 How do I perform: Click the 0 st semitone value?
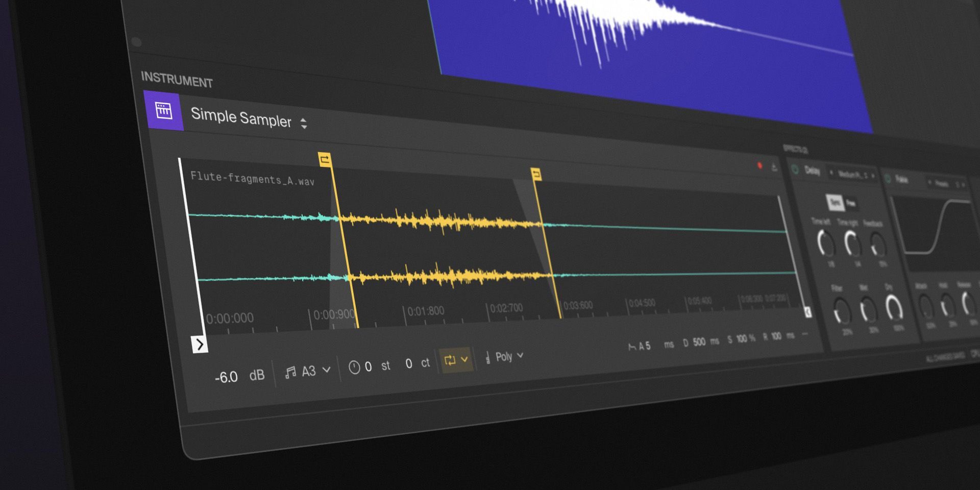click(x=377, y=366)
